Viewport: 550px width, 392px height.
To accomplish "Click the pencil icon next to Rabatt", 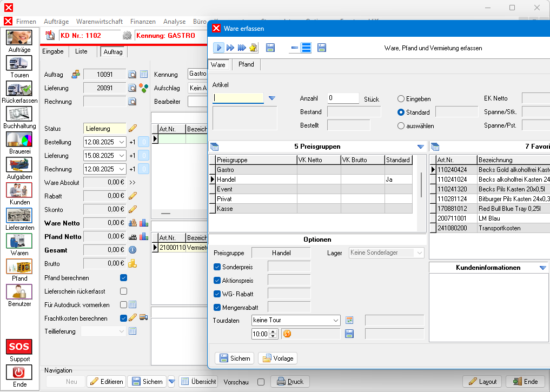I will 132,196.
